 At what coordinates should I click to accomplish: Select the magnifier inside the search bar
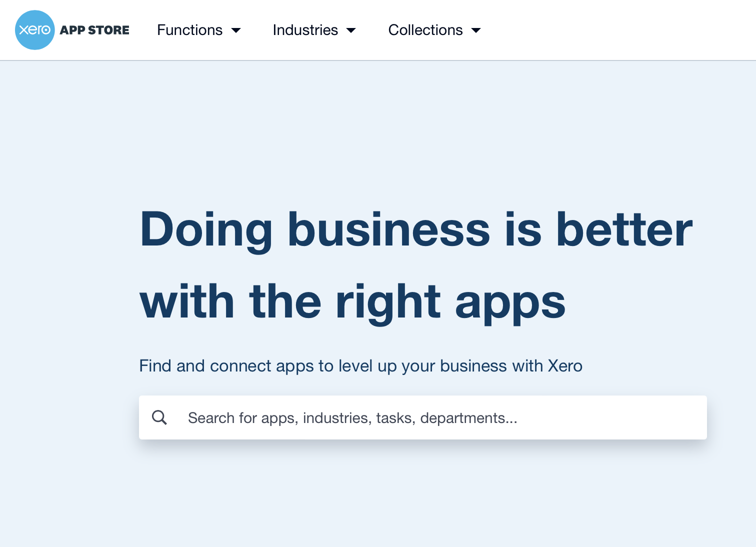coord(159,417)
